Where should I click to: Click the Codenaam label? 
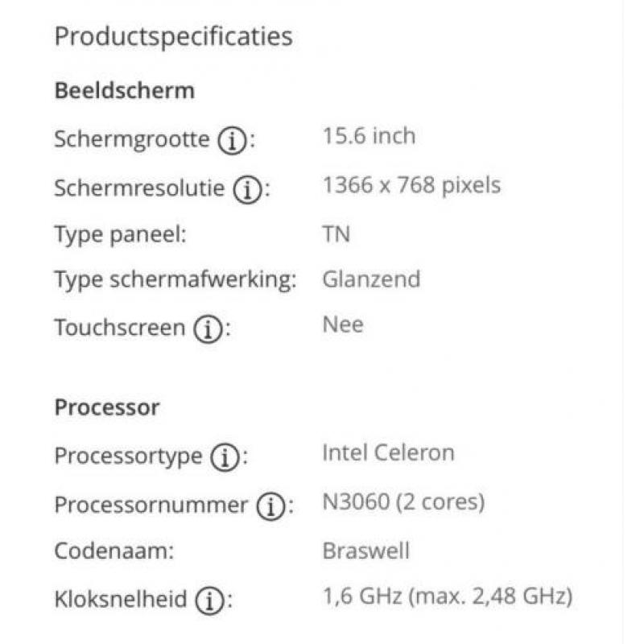[114, 551]
